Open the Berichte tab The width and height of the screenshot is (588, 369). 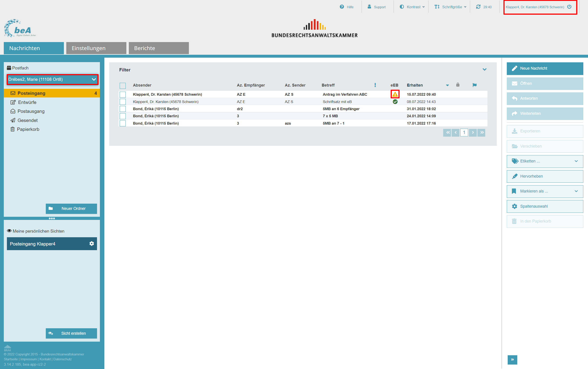(x=159, y=48)
